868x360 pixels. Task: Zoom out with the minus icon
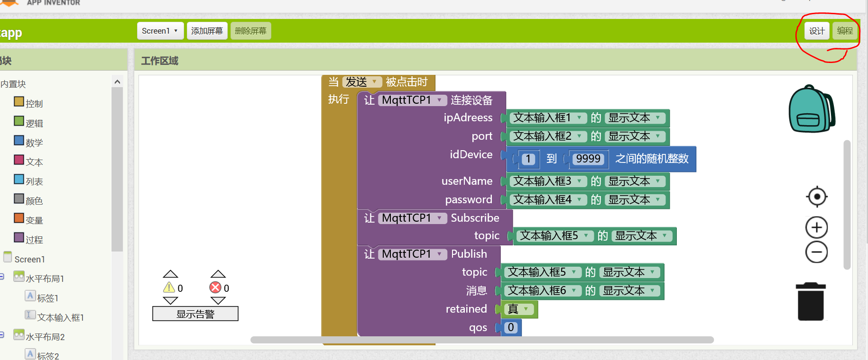click(817, 252)
